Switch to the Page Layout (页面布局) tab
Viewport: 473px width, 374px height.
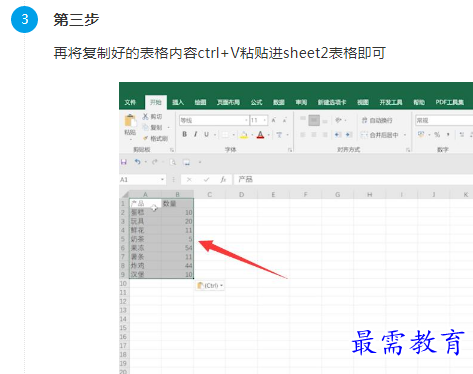pos(228,102)
